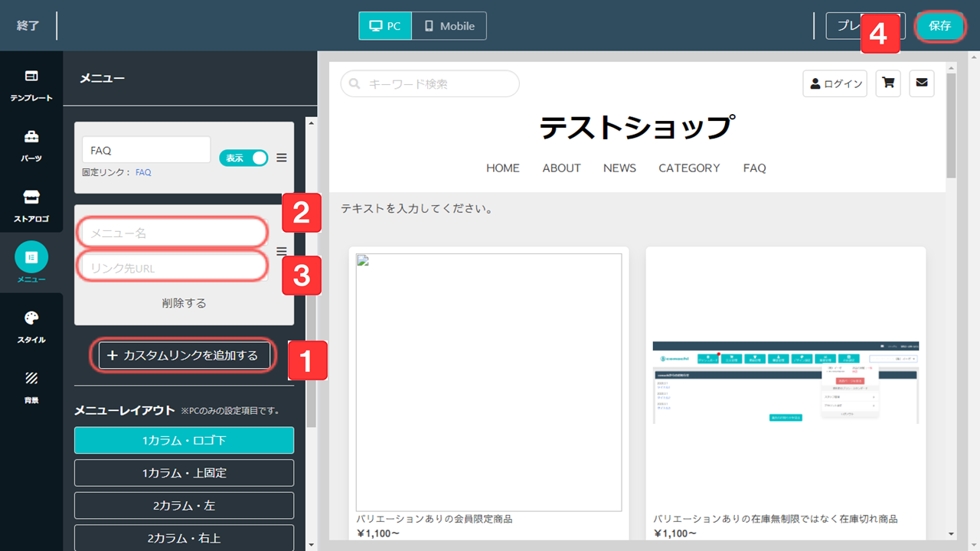980x551 pixels.
Task: Grab the reorder handle beside FAQ
Action: [282, 158]
